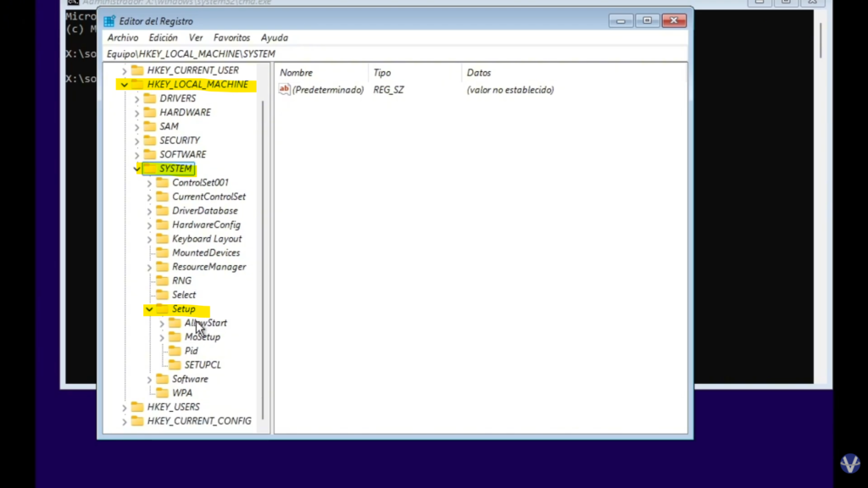Click the HKEY_USERS folder icon
The image size is (868, 488).
point(137,408)
